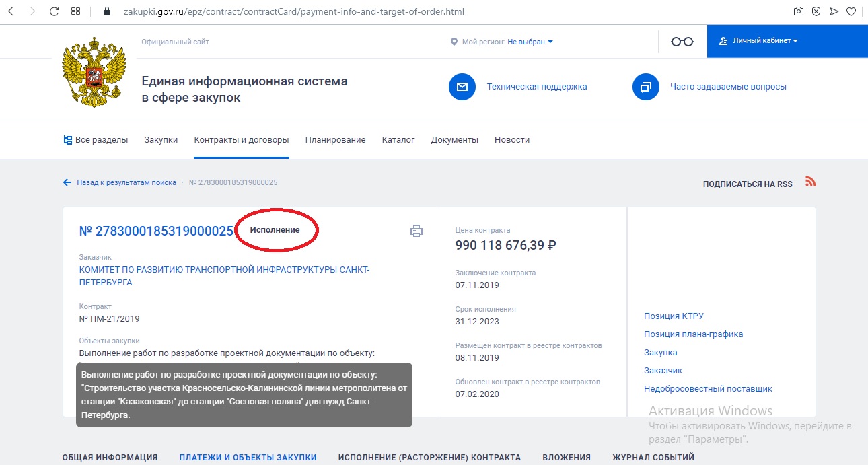Switch to the ОБЩАЯ ИНФОРМАЦИЯ tab
This screenshot has height=465, width=868.
(110, 458)
